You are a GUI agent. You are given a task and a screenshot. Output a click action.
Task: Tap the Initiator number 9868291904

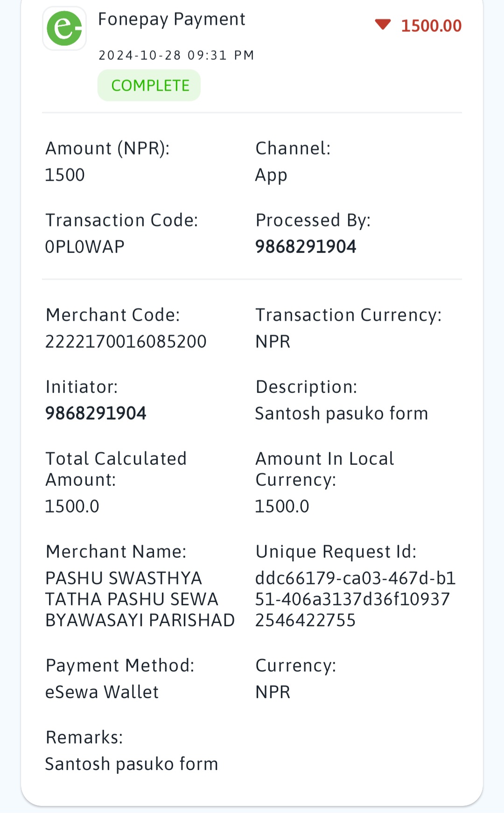(96, 414)
